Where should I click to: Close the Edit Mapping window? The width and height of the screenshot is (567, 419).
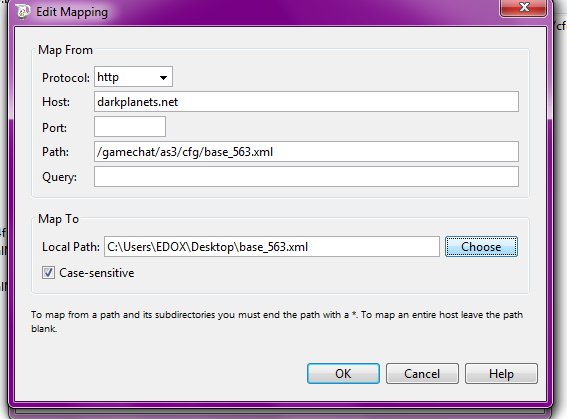(x=523, y=7)
